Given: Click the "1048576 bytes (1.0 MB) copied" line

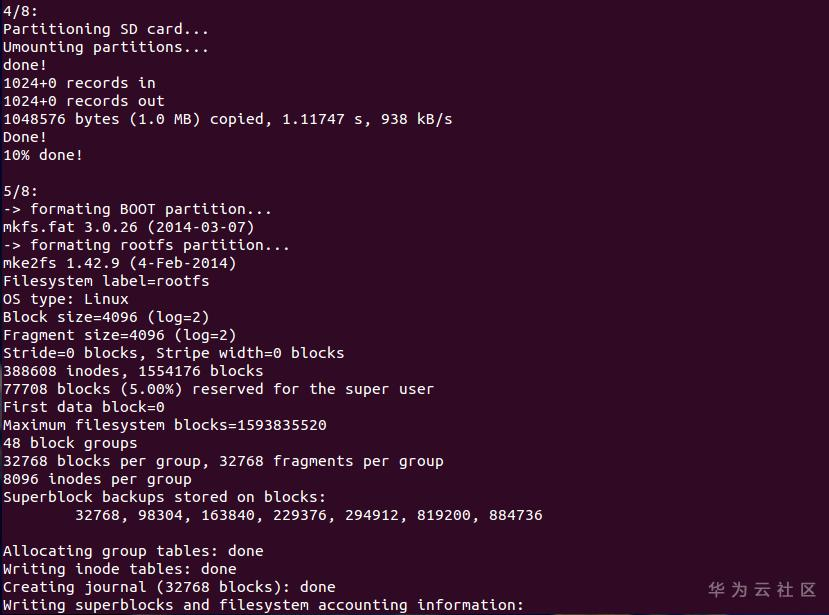Looking at the screenshot, I should pyautogui.click(x=227, y=119).
